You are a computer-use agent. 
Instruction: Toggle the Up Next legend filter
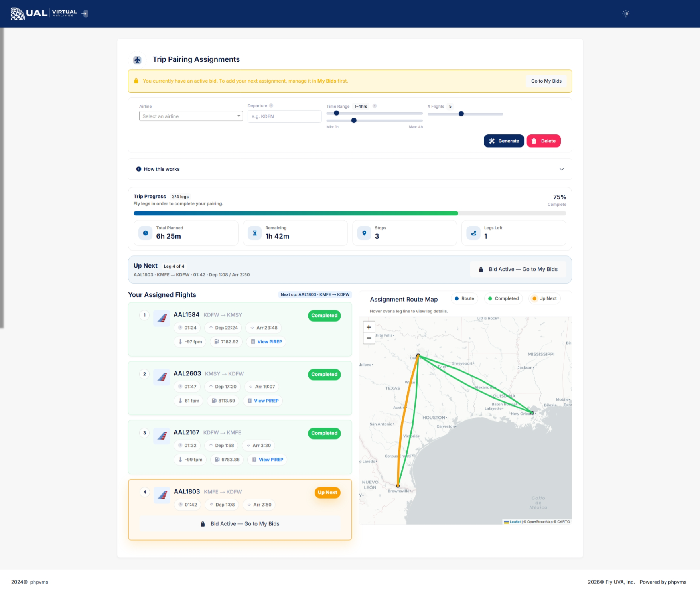pyautogui.click(x=544, y=299)
